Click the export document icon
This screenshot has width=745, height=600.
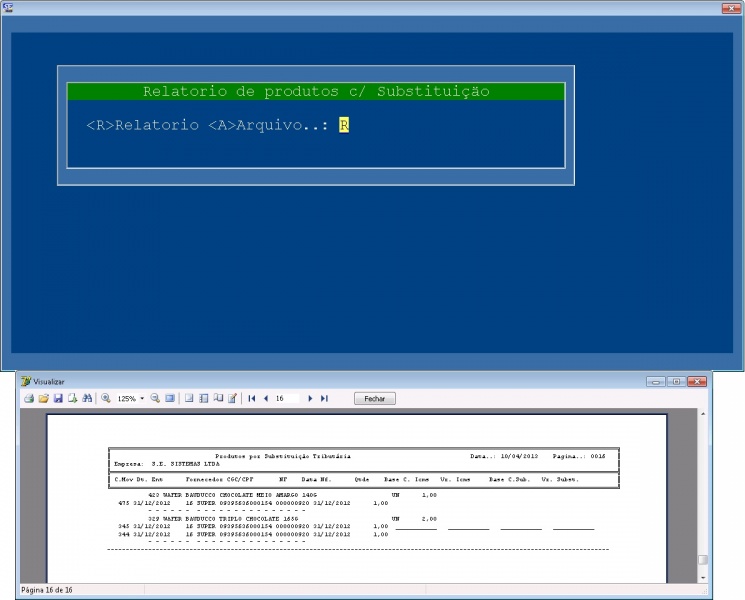tap(72, 398)
